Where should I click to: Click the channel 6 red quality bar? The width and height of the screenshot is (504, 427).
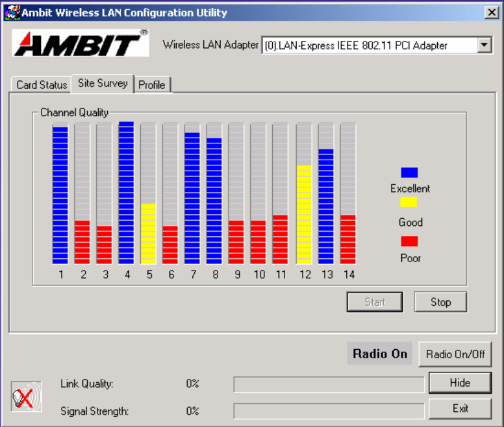[170, 245]
